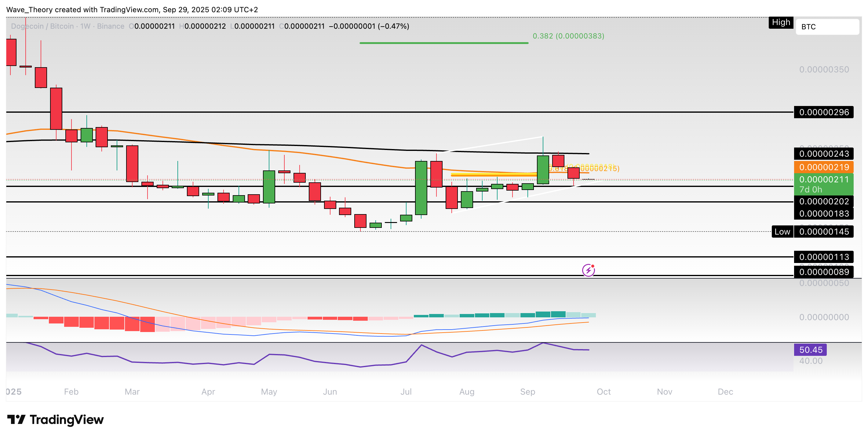The height and width of the screenshot is (438, 868).
Task: Click the purple lightning bolt event icon
Action: coord(588,270)
